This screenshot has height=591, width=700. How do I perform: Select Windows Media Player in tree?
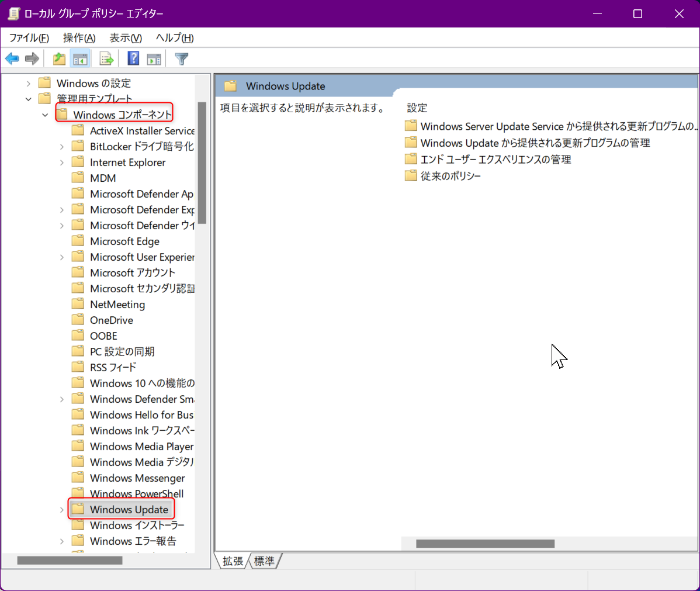click(141, 446)
